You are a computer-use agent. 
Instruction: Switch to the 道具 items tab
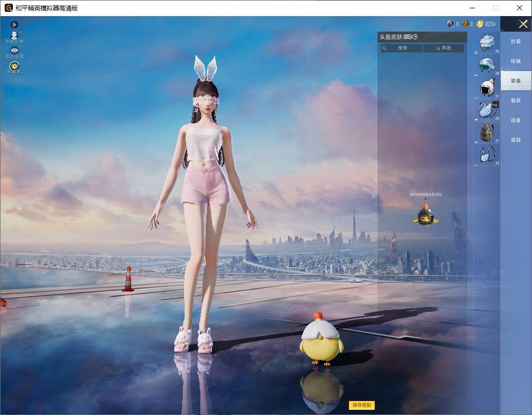516,140
